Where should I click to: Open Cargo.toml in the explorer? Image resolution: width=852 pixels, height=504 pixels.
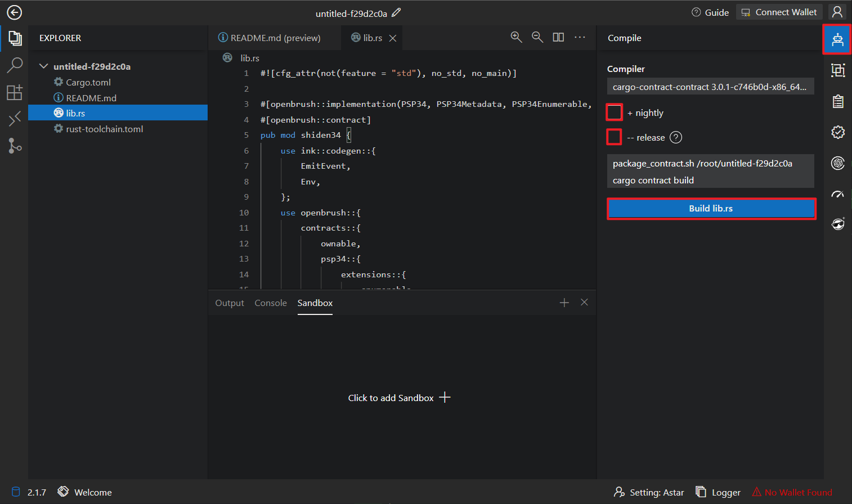[88, 82]
